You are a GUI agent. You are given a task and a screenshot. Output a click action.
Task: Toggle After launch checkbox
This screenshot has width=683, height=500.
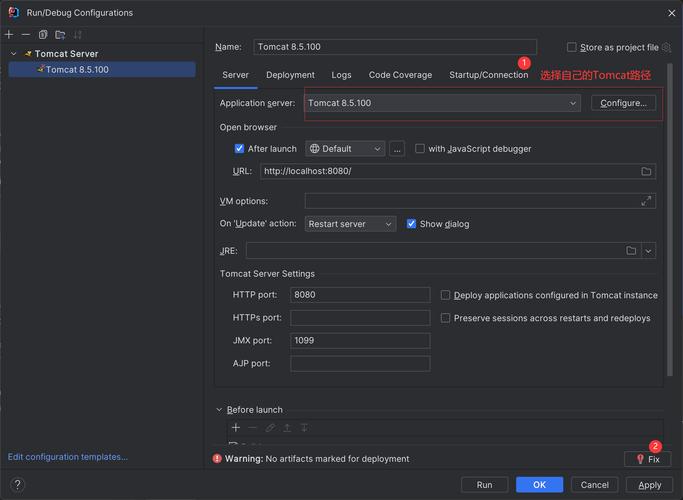(x=239, y=149)
